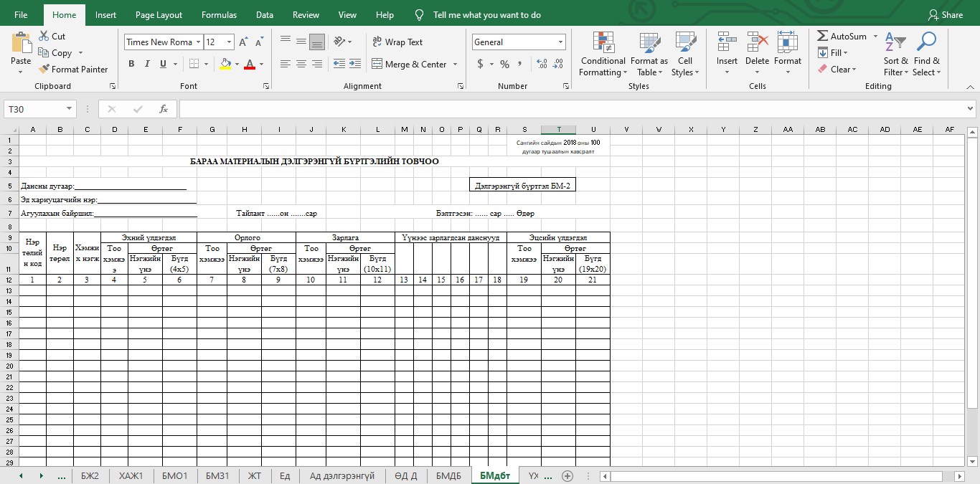980x484 pixels.
Task: Open the Page Layout ribbon tab
Action: click(159, 15)
